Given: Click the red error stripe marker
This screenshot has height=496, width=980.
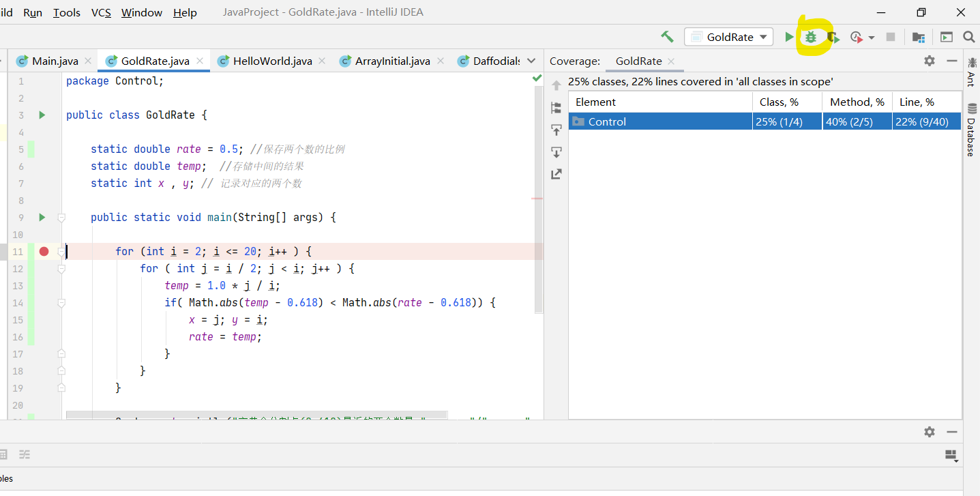Looking at the screenshot, I should (x=537, y=199).
